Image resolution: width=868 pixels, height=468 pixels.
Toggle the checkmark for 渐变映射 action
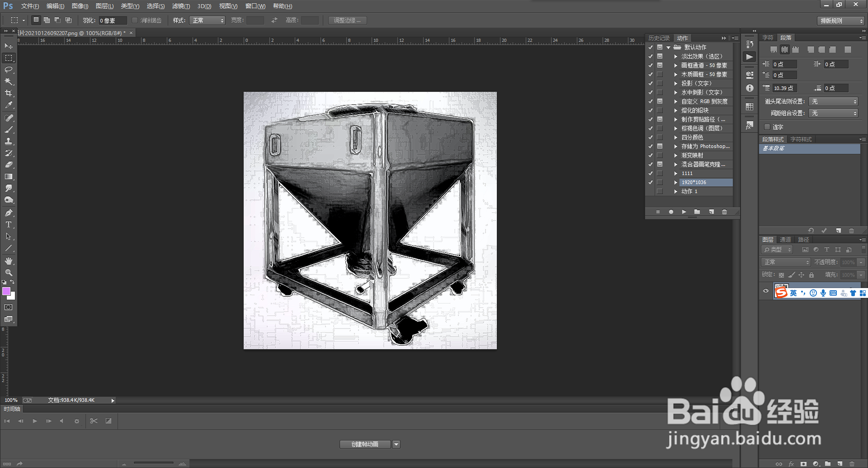point(651,155)
